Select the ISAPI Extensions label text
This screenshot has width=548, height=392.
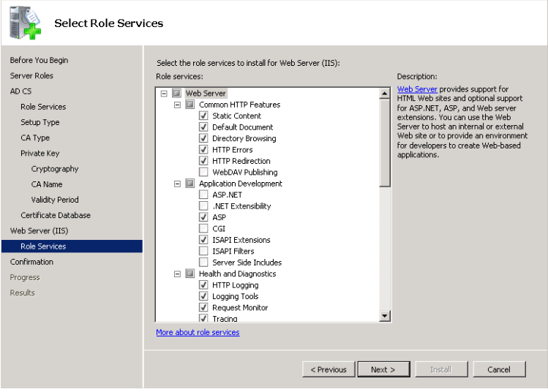241,240
